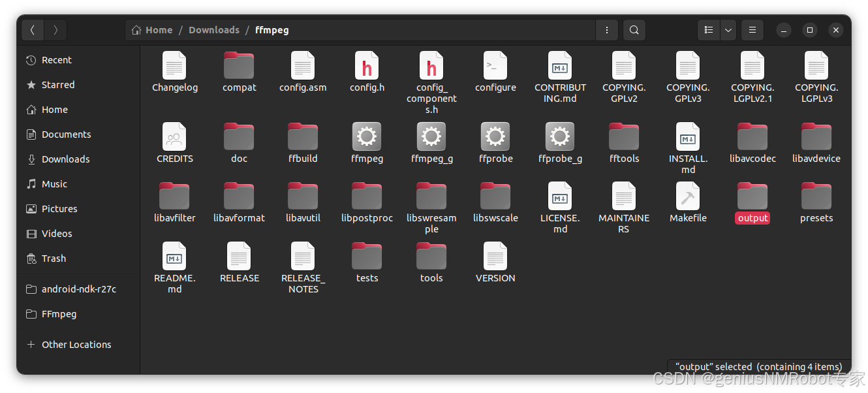
Task: Open the CREDITS file
Action: pos(174,137)
